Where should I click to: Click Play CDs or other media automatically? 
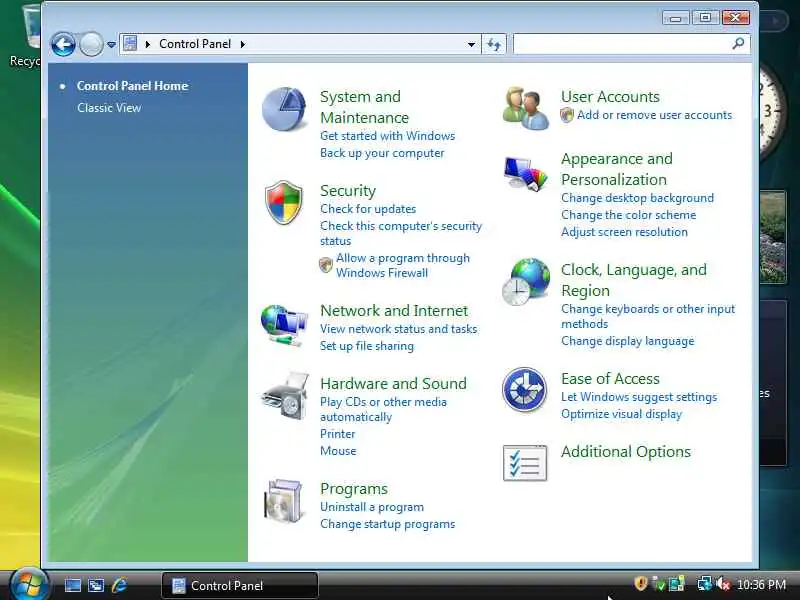point(383,409)
